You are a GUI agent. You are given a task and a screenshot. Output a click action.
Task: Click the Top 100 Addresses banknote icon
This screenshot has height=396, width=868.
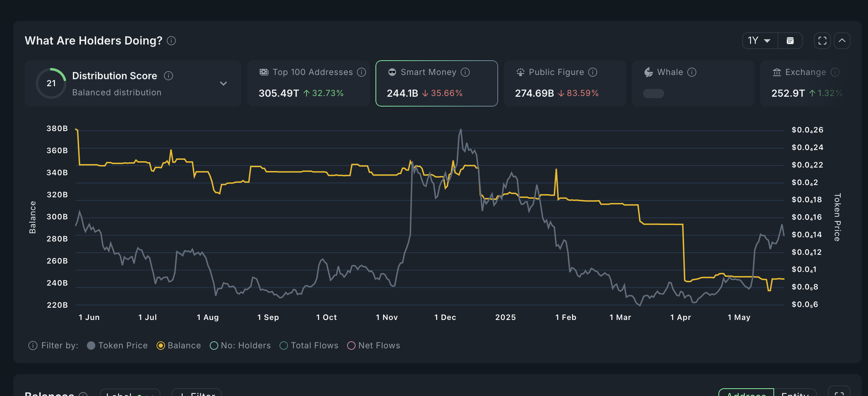click(x=264, y=72)
